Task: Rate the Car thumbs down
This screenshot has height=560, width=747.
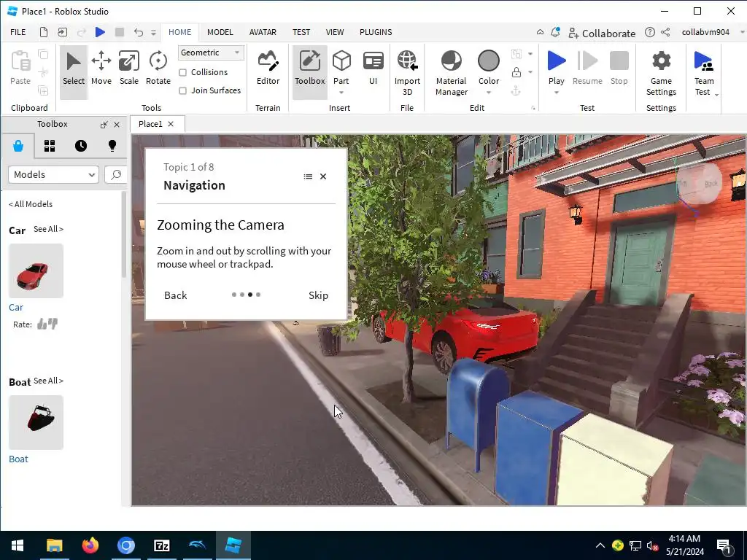Action: click(53, 324)
